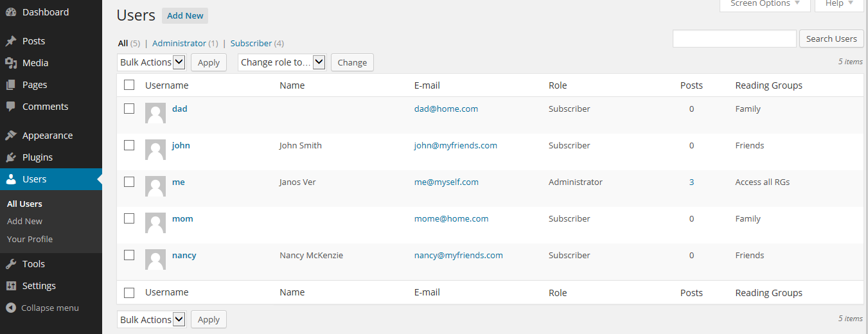Image resolution: width=868 pixels, height=334 pixels.
Task: Click the Comments bubble icon
Action: [11, 107]
